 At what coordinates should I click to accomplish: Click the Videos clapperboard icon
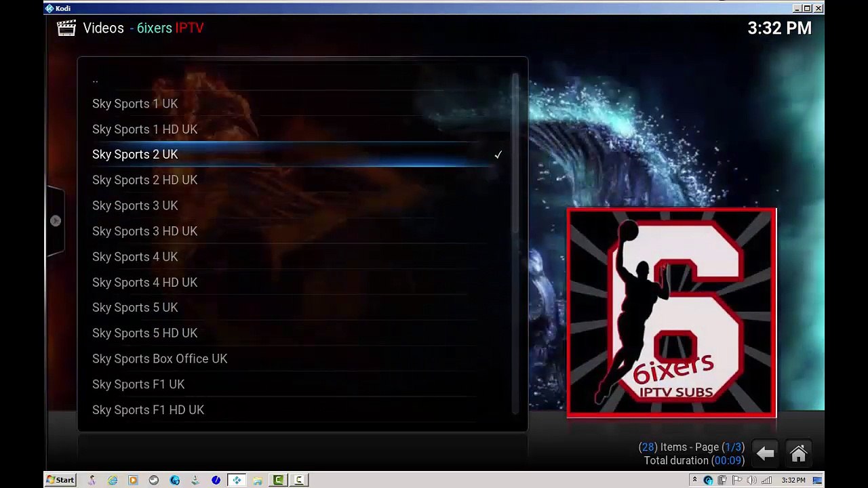(66, 28)
